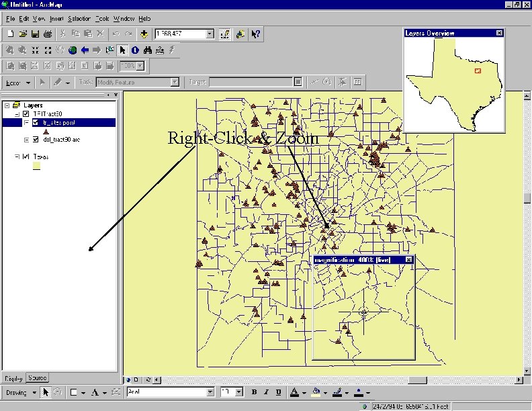Open the Tools menu
Viewport: 532px width, 411px height.
tap(102, 19)
